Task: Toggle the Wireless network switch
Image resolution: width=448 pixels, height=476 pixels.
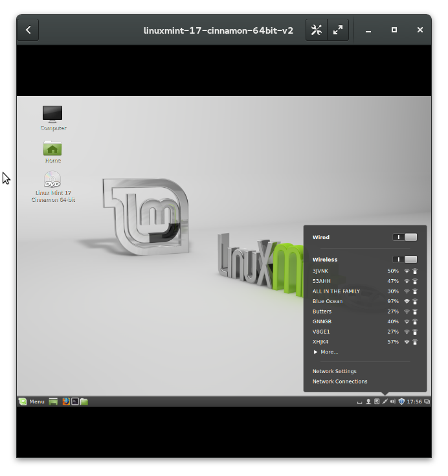Action: pos(405,259)
